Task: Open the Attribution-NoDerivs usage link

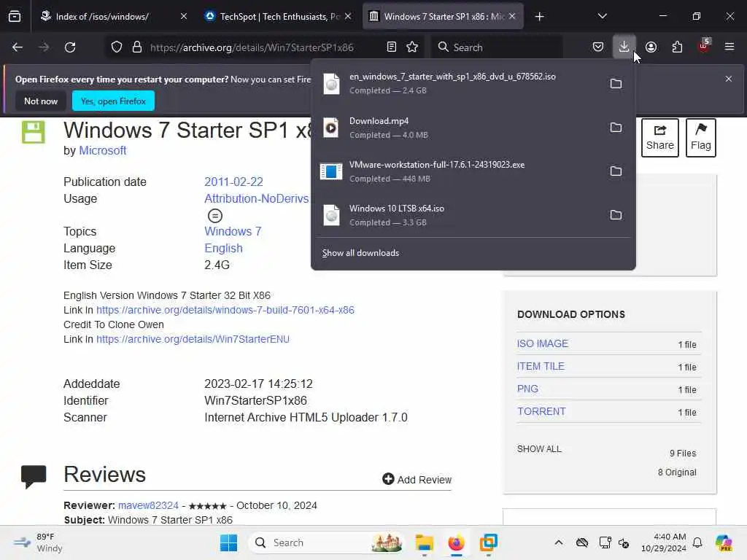Action: (257, 198)
